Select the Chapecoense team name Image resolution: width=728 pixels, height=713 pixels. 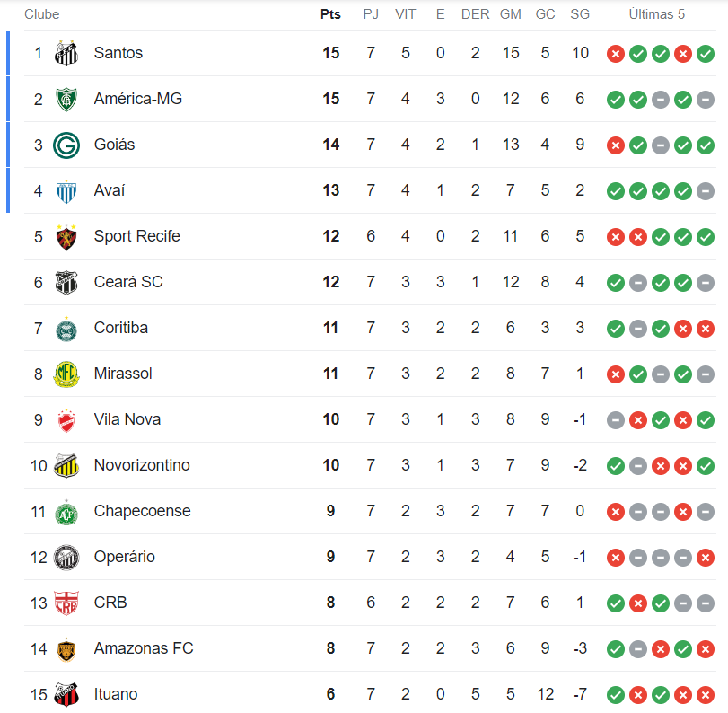click(x=142, y=511)
